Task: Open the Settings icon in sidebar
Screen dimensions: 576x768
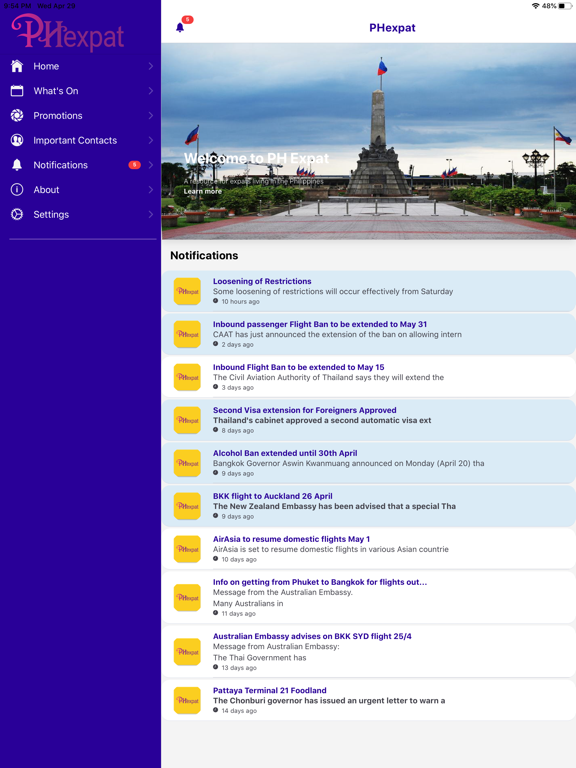Action: [x=17, y=215]
